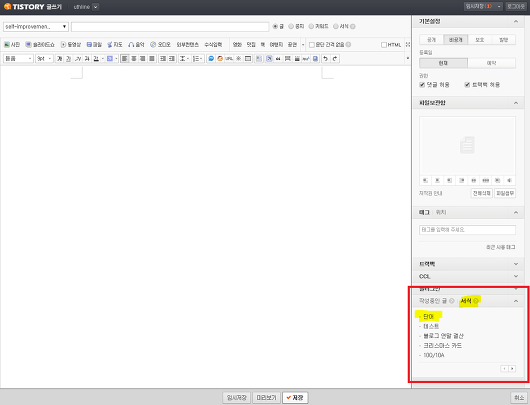Switch to the 서식 tab in sidebar

tap(466, 301)
